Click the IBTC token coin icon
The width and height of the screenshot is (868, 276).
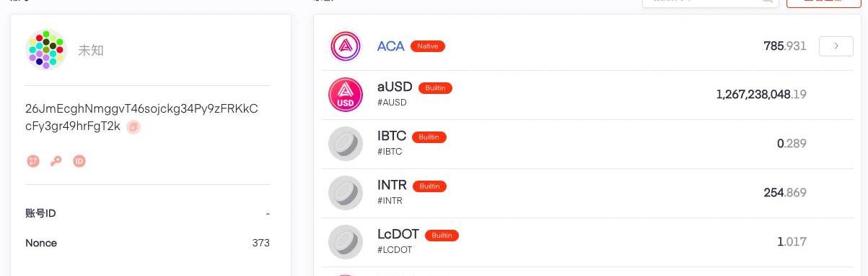345,144
